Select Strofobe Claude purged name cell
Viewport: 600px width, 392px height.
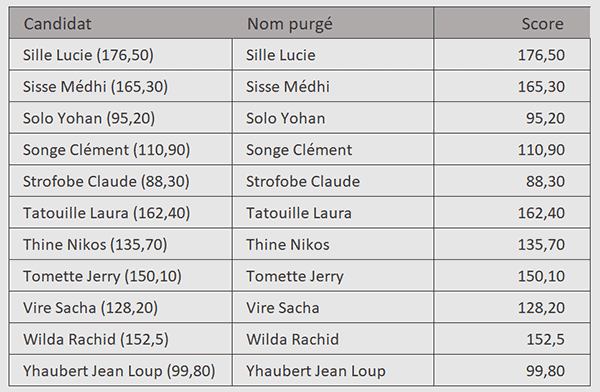pyautogui.click(x=333, y=181)
